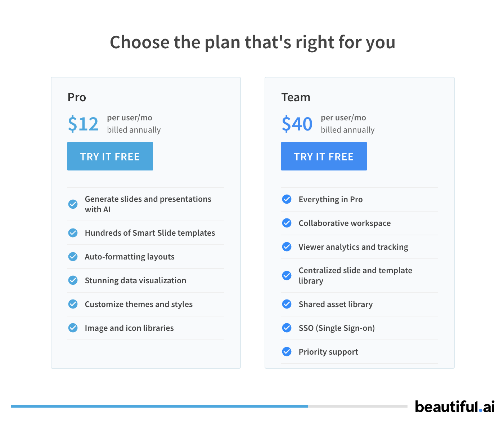Image resolution: width=504 pixels, height=426 pixels.
Task: Click the Customize themes and styles checkmark
Action: (73, 304)
